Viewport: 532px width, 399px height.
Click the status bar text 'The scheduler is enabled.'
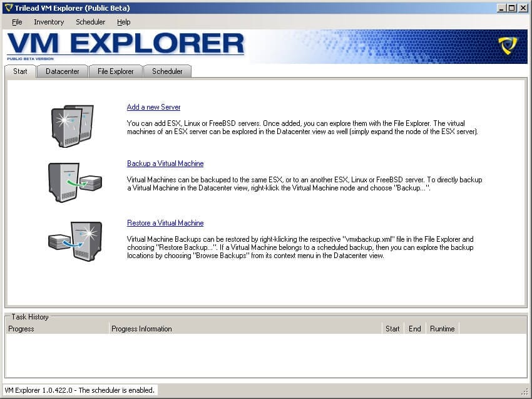116,390
